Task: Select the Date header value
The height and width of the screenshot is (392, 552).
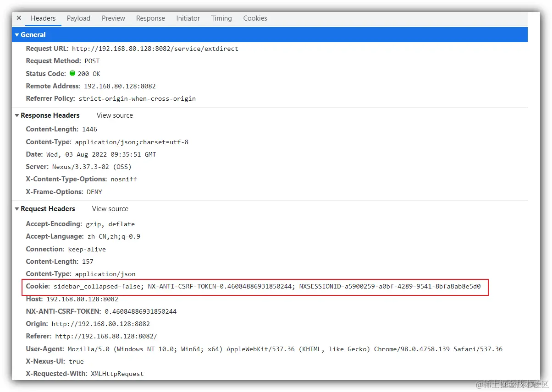Action: 101,154
